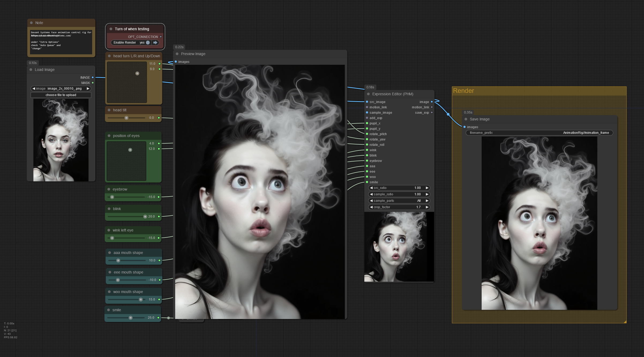Toggle the Enable Render yes switch
644x357 pixels.
click(148, 43)
